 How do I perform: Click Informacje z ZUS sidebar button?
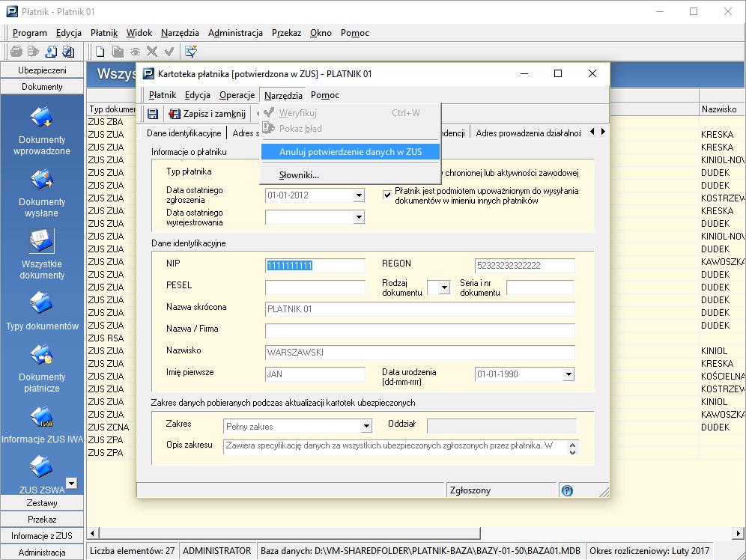(42, 536)
